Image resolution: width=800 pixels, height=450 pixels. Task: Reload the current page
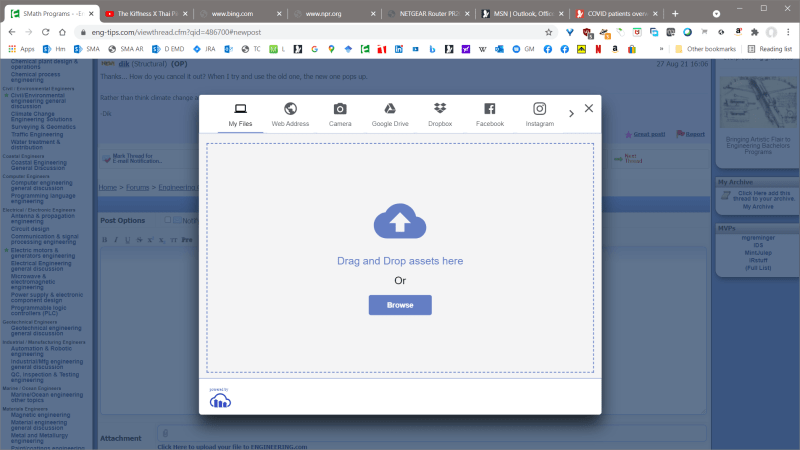[45, 32]
